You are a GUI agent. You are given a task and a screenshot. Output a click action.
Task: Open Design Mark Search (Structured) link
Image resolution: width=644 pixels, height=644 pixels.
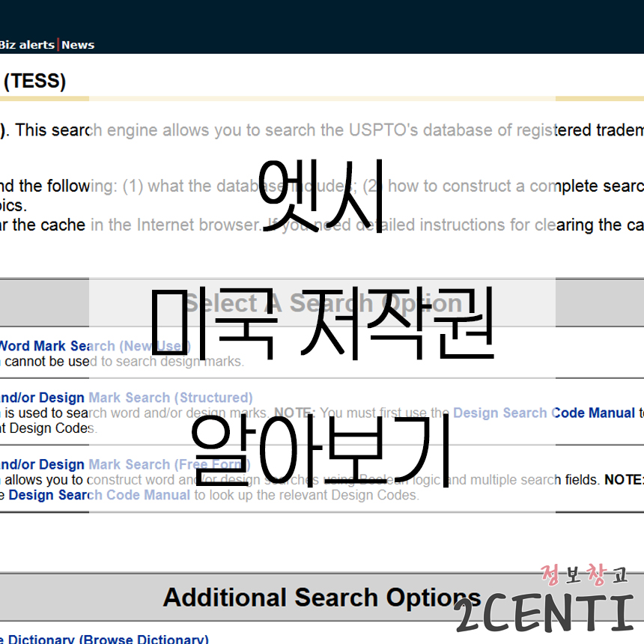tap(126, 398)
